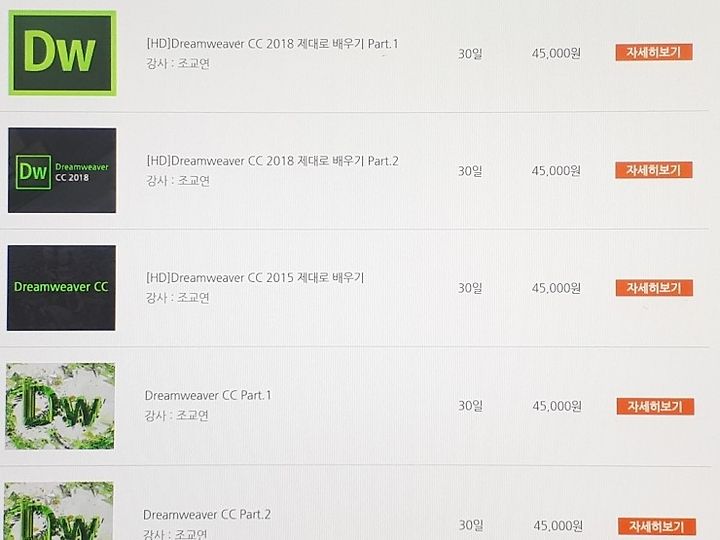Click the Dreamweaver CC Part.1 title link

point(208,395)
